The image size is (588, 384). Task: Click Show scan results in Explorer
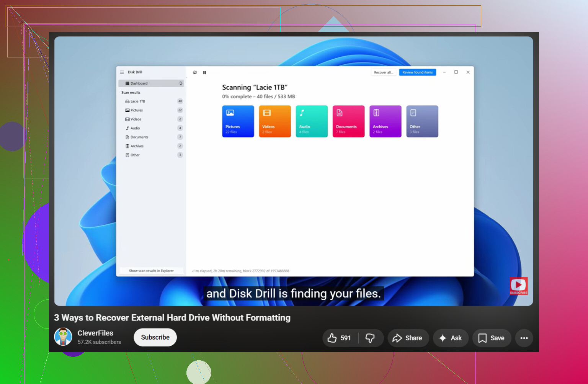click(x=151, y=271)
